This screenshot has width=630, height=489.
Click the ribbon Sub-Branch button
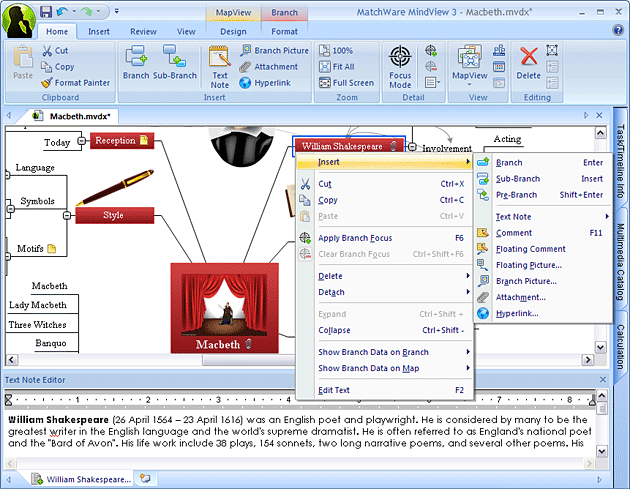point(175,62)
